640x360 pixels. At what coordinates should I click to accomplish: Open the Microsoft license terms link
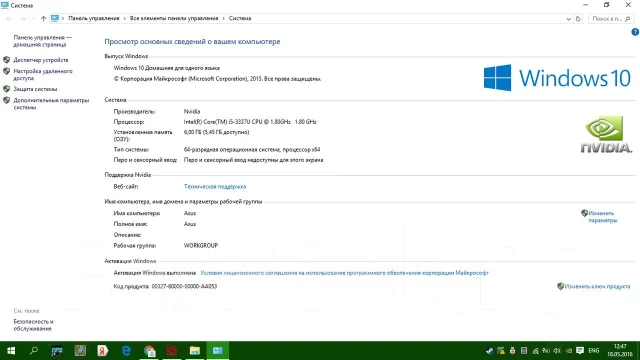[x=344, y=273]
